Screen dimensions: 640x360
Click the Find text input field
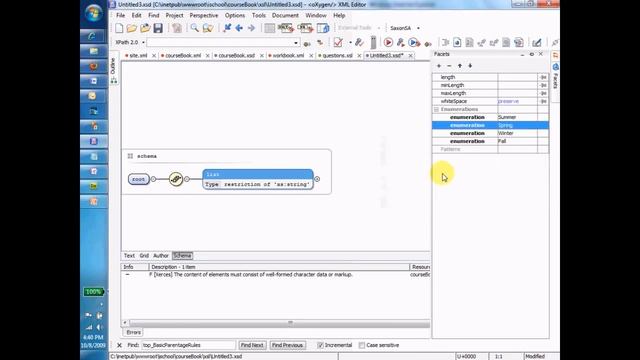click(x=189, y=345)
